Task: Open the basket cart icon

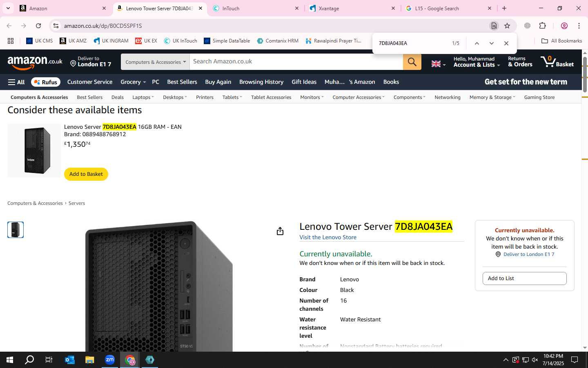Action: 557,62
